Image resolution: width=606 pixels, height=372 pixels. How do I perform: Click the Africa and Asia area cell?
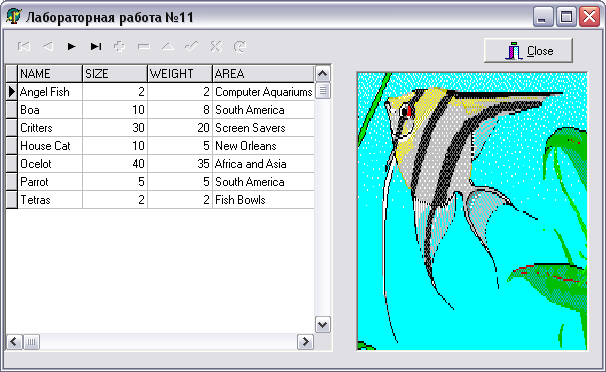(263, 164)
